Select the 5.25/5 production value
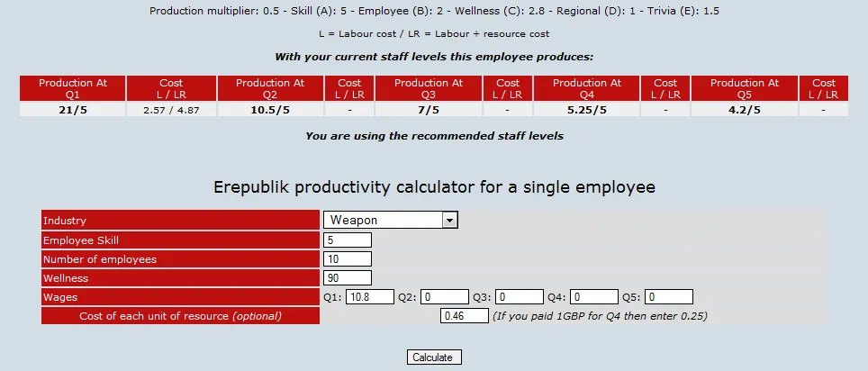The image size is (868, 371). pos(587,110)
